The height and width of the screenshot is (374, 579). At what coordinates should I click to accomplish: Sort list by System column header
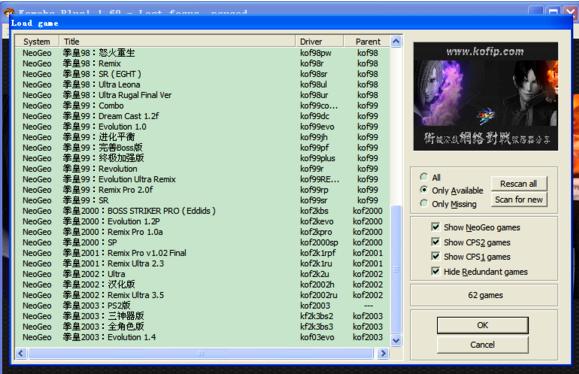[37, 41]
